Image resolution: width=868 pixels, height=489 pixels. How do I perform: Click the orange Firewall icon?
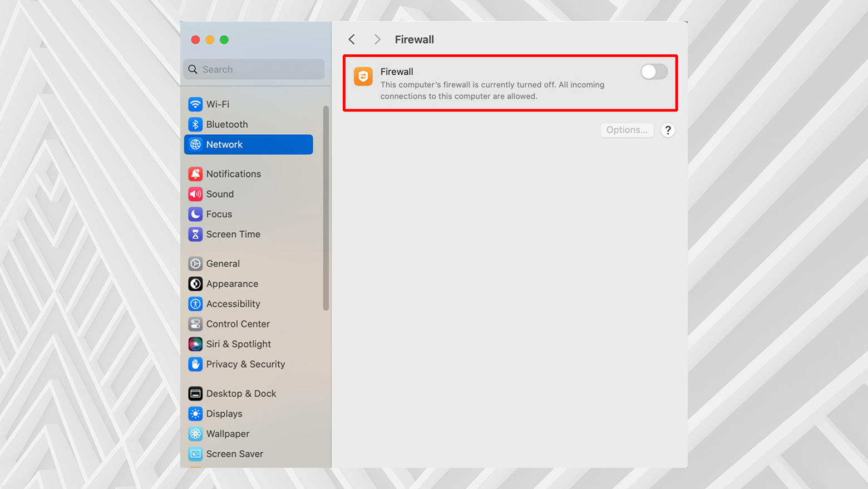click(x=363, y=76)
